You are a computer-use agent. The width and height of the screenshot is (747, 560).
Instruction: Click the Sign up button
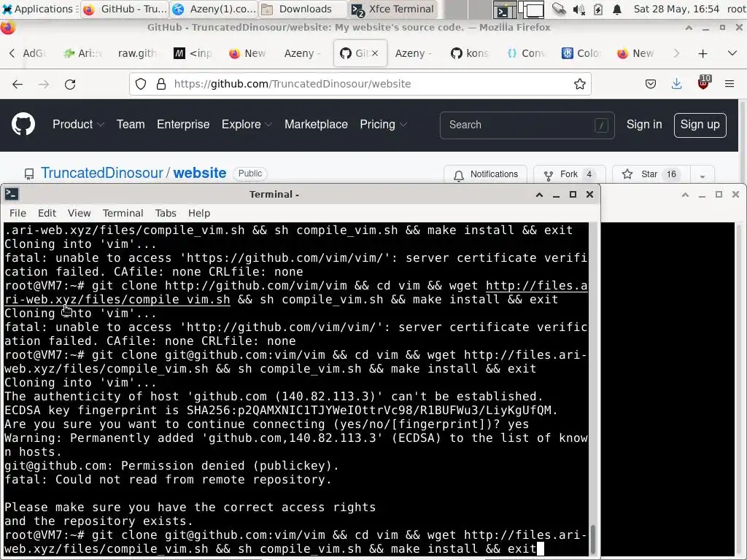[x=700, y=125]
